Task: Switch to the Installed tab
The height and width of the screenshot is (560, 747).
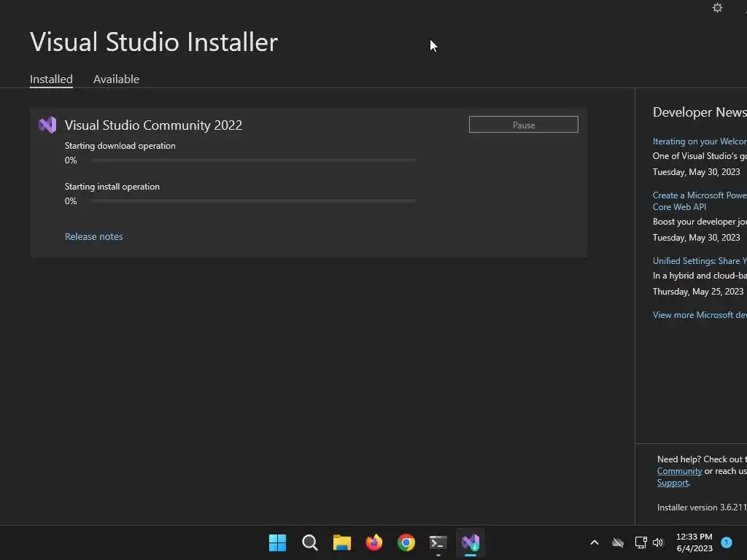Action: (51, 79)
